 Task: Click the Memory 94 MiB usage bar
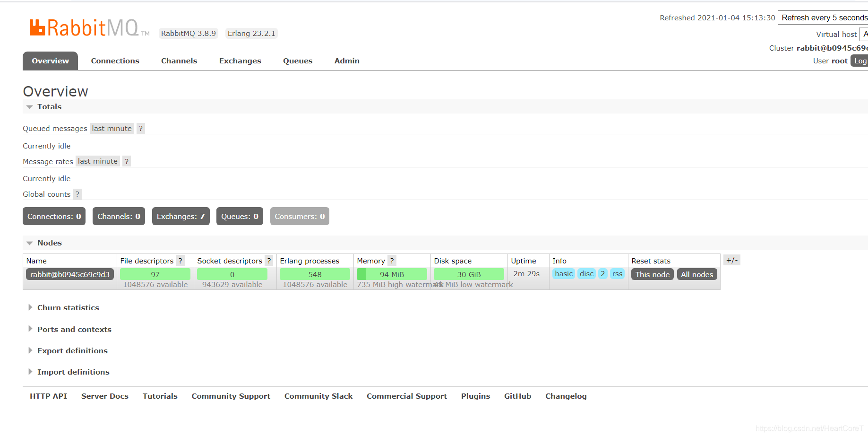pyautogui.click(x=392, y=274)
